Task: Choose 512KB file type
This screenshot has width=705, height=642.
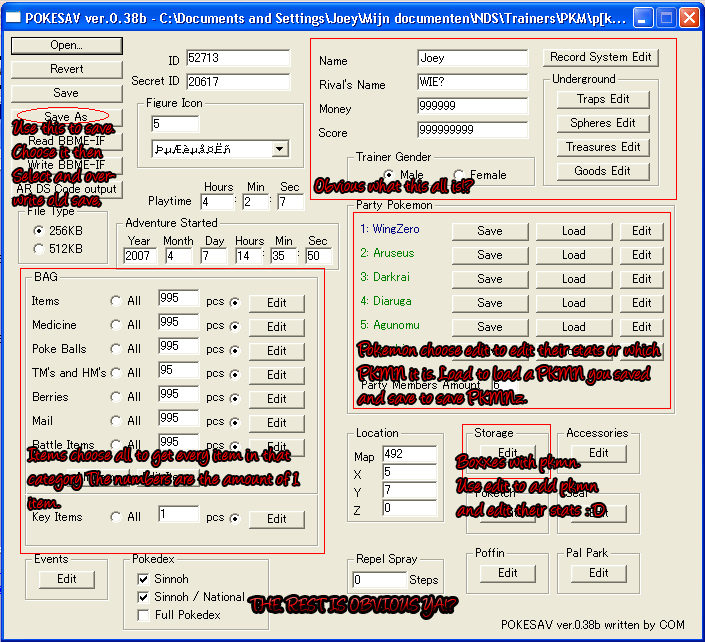Action: pyautogui.click(x=39, y=249)
